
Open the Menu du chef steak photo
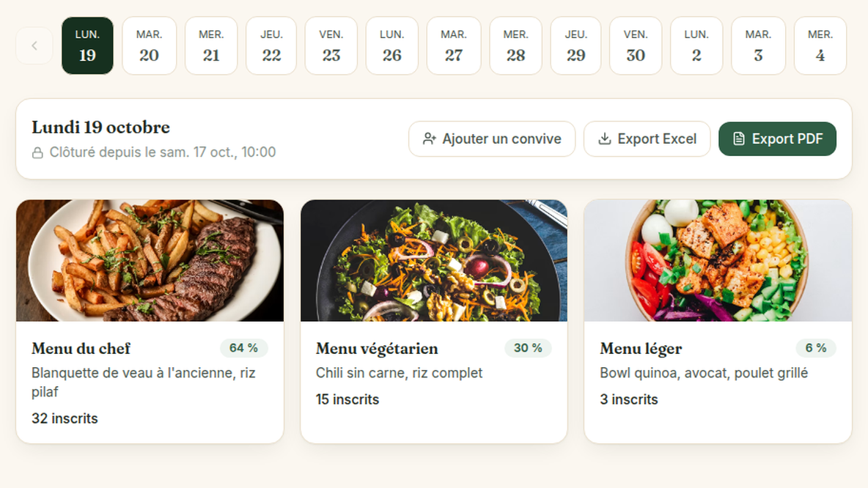150,261
